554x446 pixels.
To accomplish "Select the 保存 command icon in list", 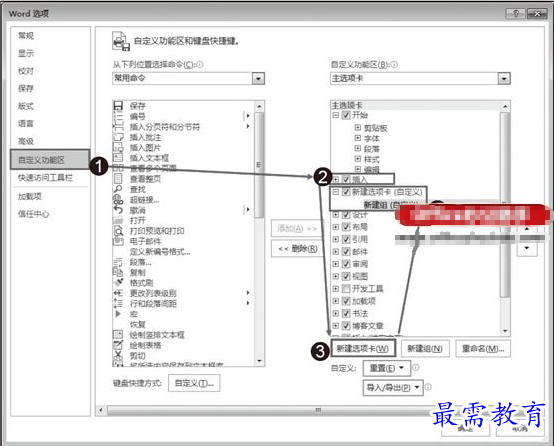I will click(x=118, y=106).
